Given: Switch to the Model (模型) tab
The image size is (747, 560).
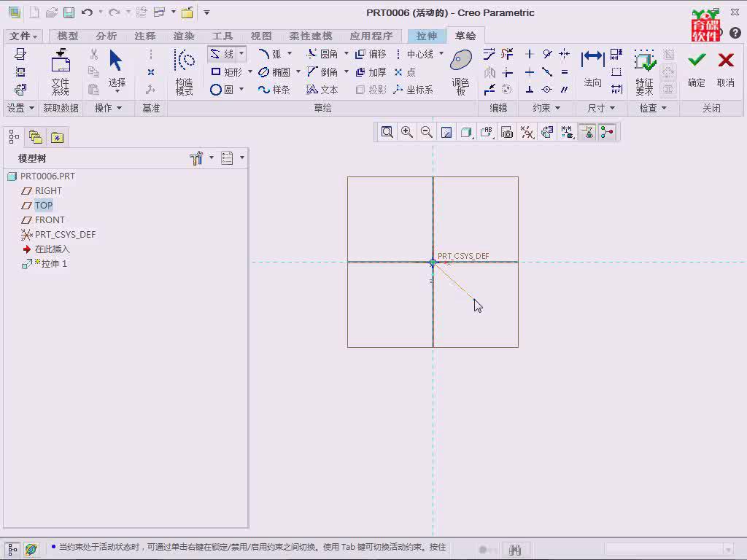Looking at the screenshot, I should click(x=68, y=36).
